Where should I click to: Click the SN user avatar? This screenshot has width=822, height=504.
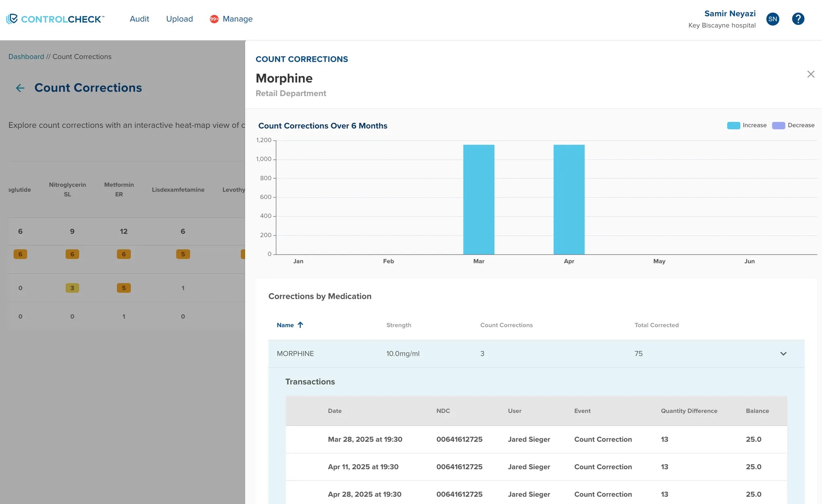[773, 19]
